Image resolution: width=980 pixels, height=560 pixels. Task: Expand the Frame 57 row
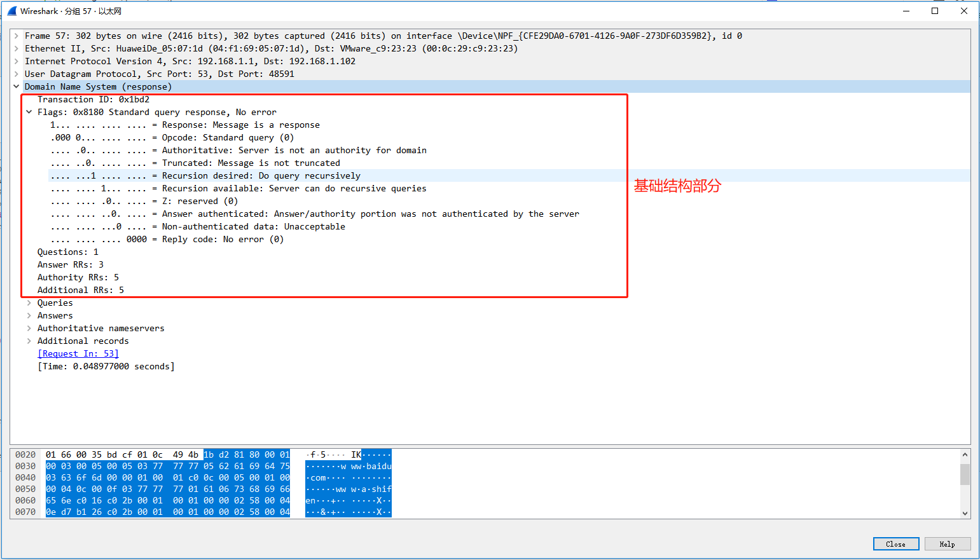pos(17,36)
